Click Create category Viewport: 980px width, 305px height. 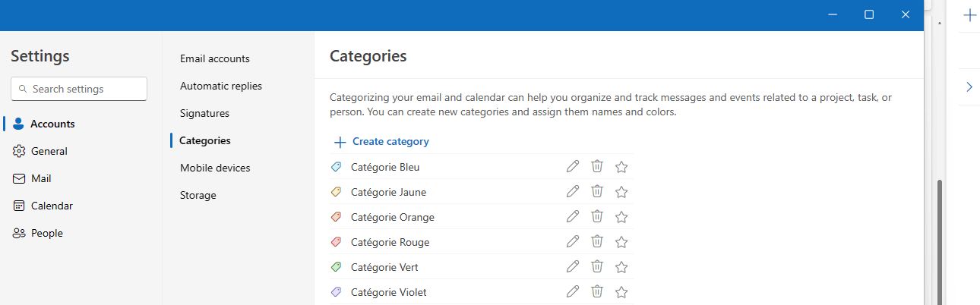tap(381, 141)
